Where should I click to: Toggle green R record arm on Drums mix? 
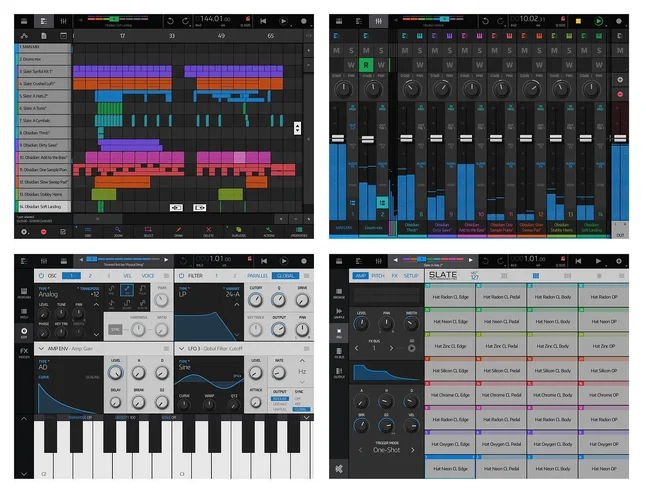click(366, 65)
